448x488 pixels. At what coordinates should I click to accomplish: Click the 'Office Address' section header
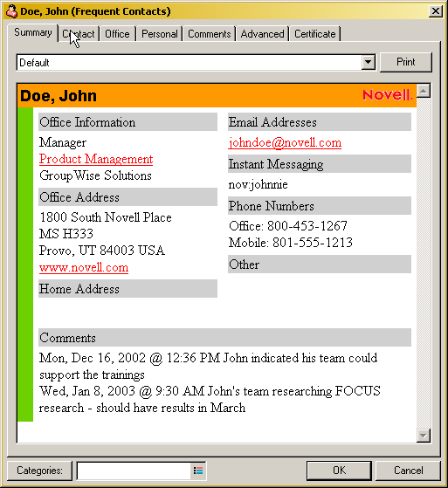128,197
